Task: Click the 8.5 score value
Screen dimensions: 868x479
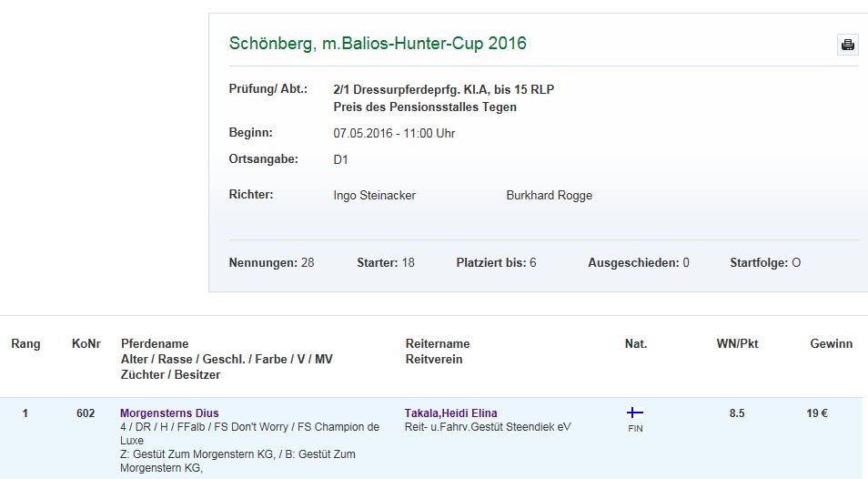Action: coord(737,413)
